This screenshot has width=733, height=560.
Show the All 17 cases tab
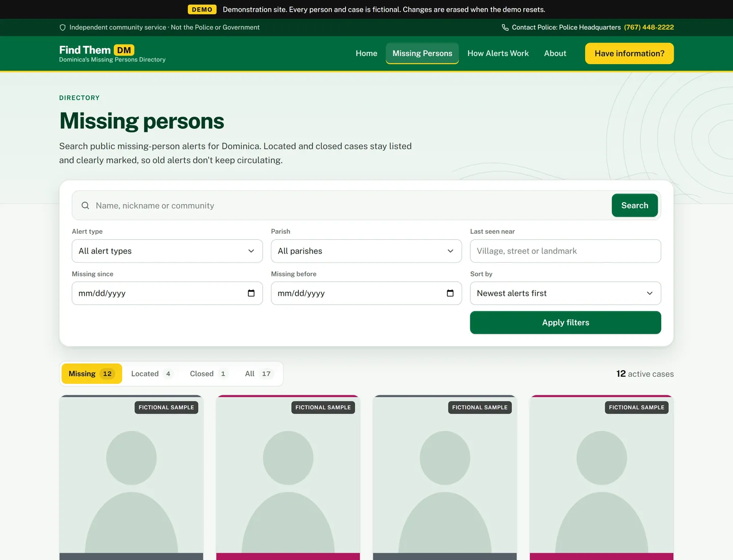tap(259, 374)
